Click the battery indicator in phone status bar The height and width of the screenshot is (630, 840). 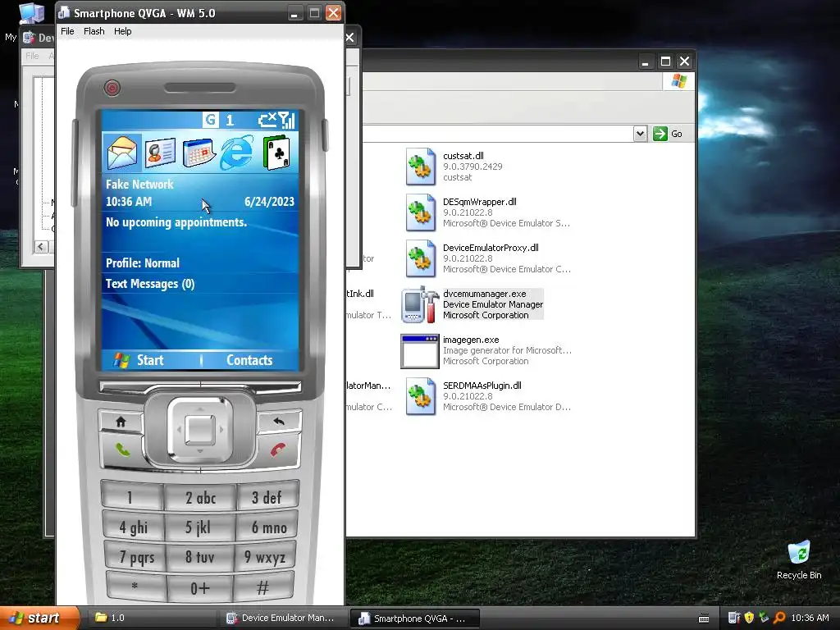pyautogui.click(x=267, y=120)
